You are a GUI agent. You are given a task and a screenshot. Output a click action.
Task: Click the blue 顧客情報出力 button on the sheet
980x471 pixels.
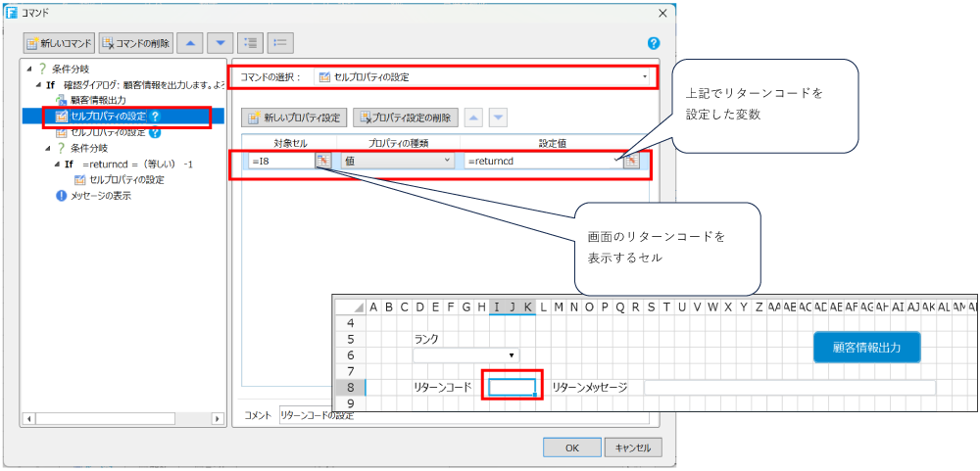pos(867,348)
